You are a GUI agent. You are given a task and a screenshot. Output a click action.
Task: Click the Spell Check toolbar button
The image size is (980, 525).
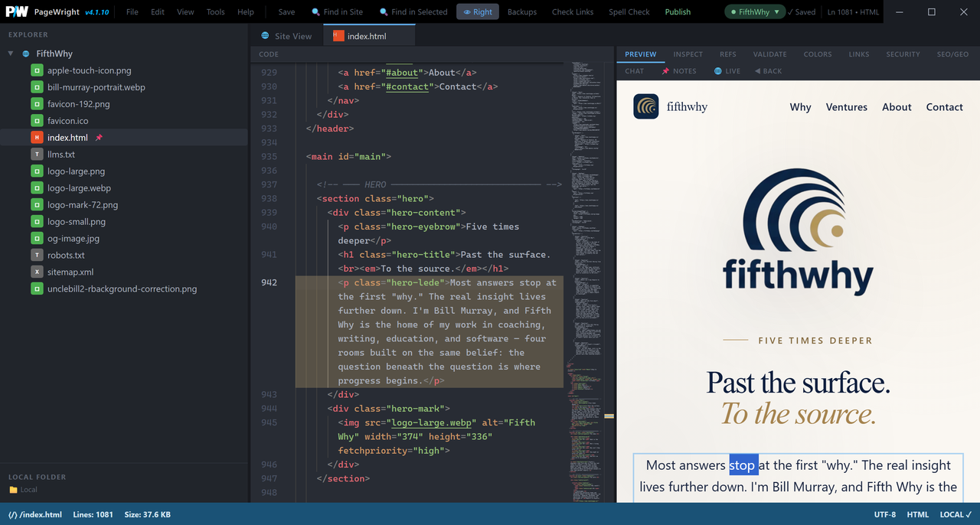[x=629, y=12]
